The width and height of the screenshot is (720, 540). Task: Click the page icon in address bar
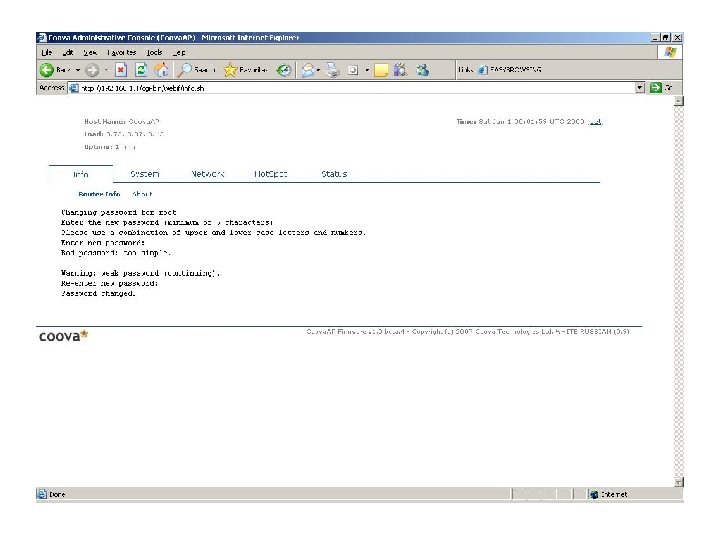click(x=73, y=88)
